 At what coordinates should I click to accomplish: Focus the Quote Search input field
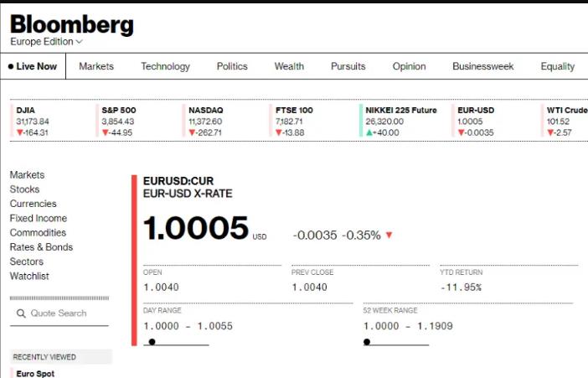[x=59, y=313]
